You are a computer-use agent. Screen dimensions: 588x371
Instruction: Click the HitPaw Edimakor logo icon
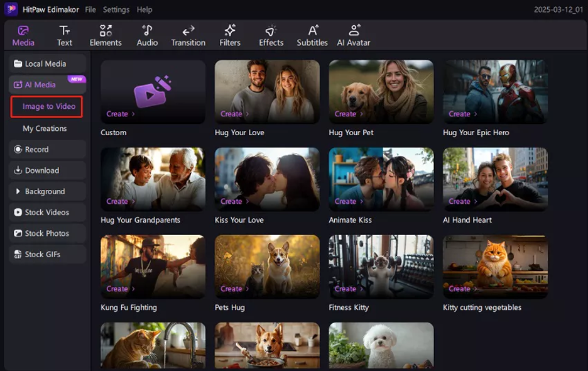click(11, 9)
